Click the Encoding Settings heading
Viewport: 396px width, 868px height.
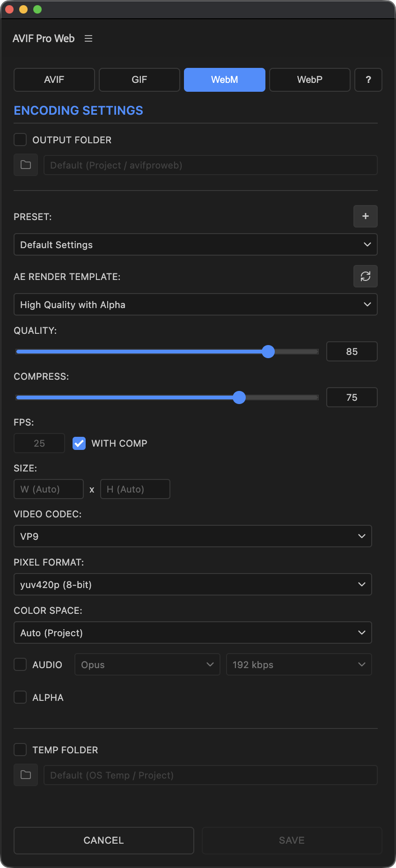pyautogui.click(x=79, y=110)
